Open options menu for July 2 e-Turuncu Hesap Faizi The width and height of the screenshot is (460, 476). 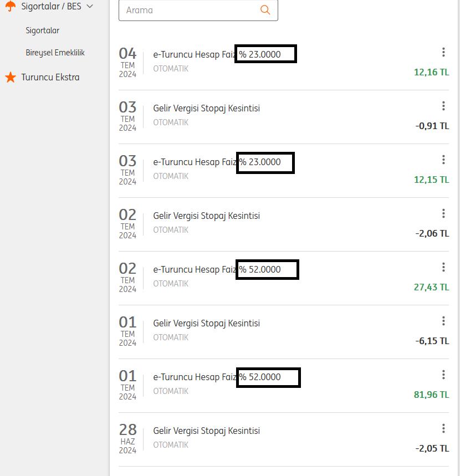(x=443, y=267)
